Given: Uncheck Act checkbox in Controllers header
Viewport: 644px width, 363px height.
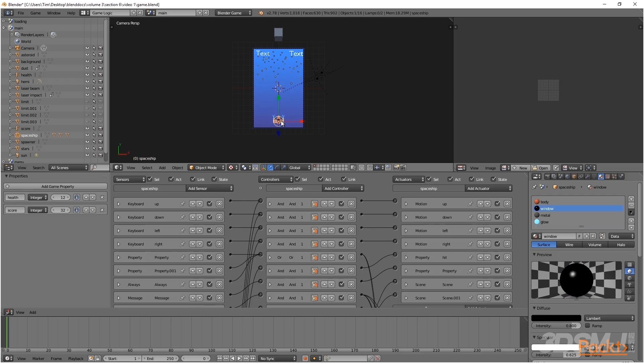Looking at the screenshot, I should (321, 179).
